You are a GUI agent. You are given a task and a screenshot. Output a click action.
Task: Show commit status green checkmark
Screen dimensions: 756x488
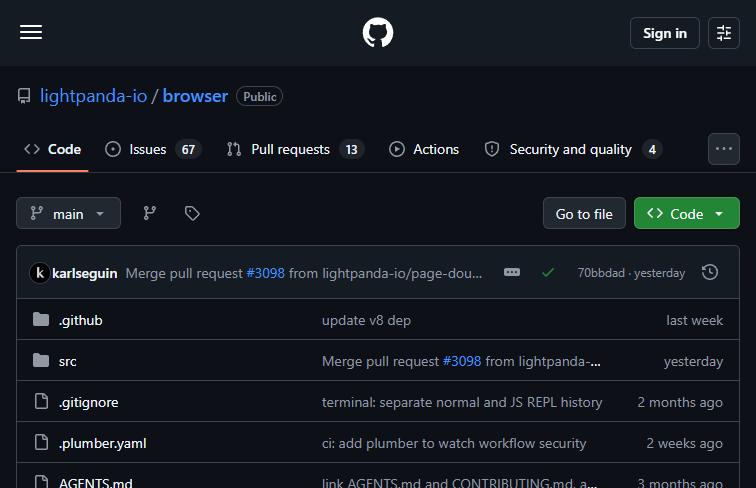[548, 272]
